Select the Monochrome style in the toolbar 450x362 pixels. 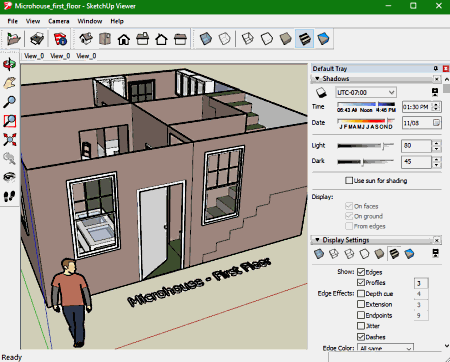[x=323, y=39]
